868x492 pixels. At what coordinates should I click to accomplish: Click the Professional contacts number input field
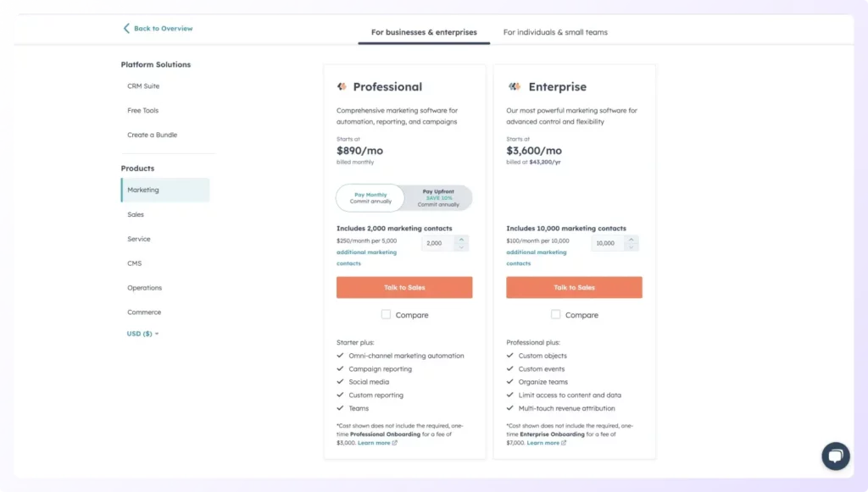437,243
